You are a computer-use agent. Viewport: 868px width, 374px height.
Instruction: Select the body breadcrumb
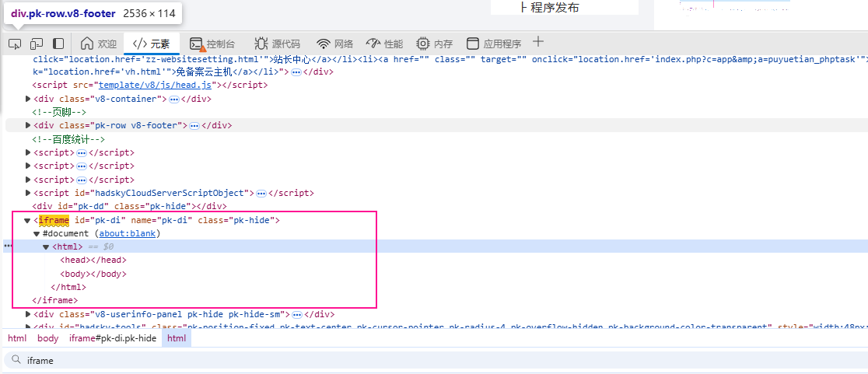[47, 338]
